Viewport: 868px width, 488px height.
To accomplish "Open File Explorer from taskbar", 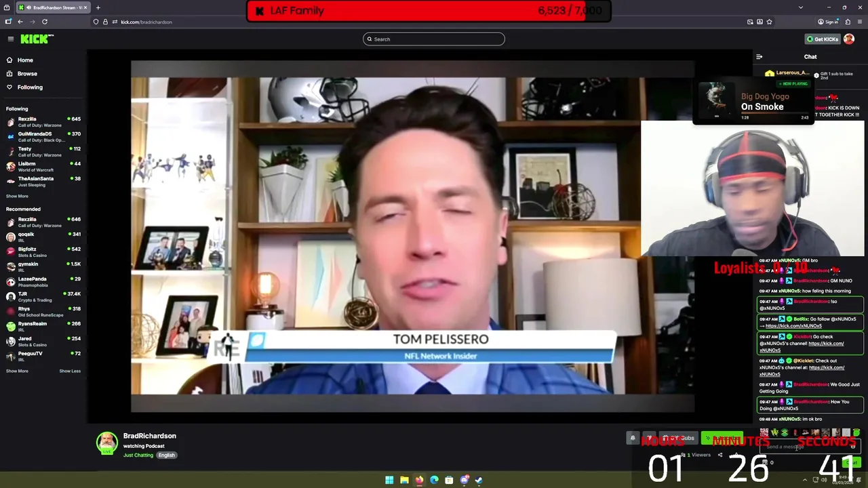I will click(x=404, y=481).
